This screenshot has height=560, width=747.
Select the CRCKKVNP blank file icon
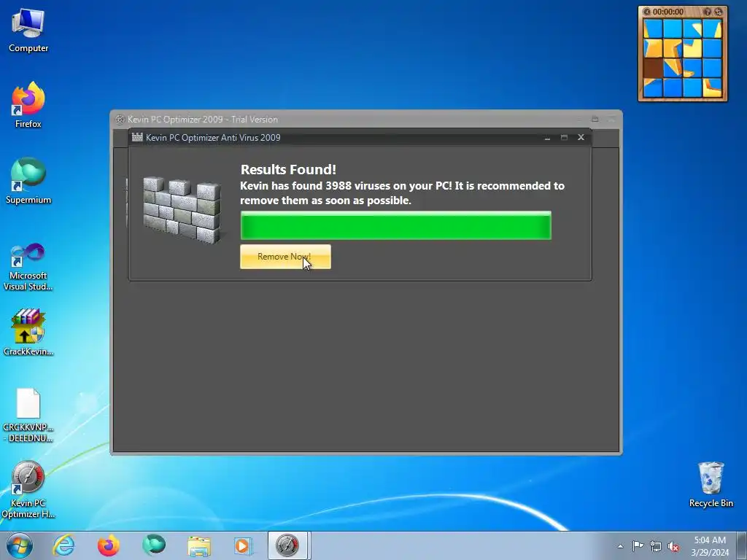(x=28, y=416)
